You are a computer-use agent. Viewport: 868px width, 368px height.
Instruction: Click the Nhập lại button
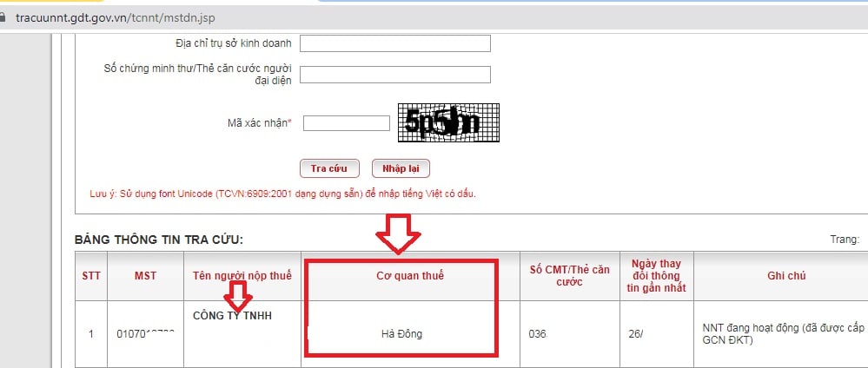click(x=401, y=168)
